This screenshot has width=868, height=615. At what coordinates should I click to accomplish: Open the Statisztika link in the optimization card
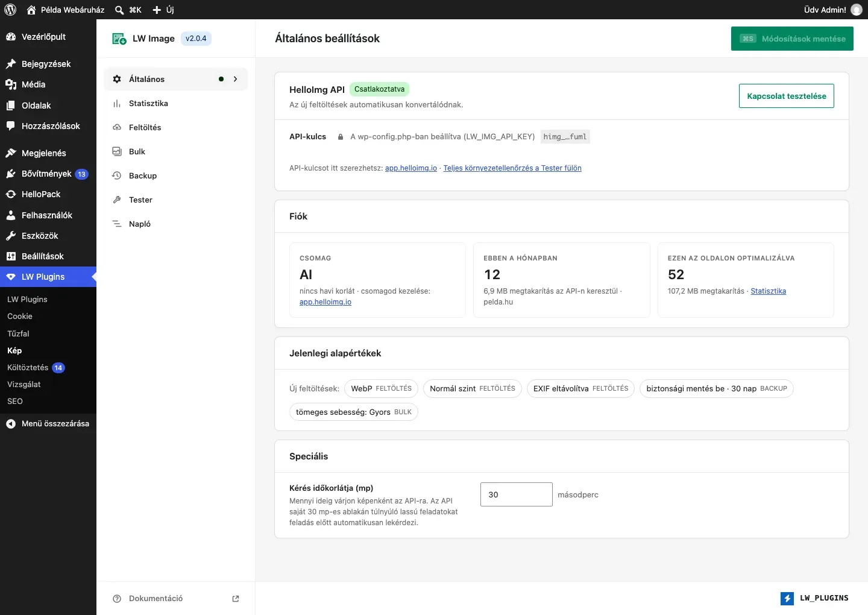coord(768,291)
